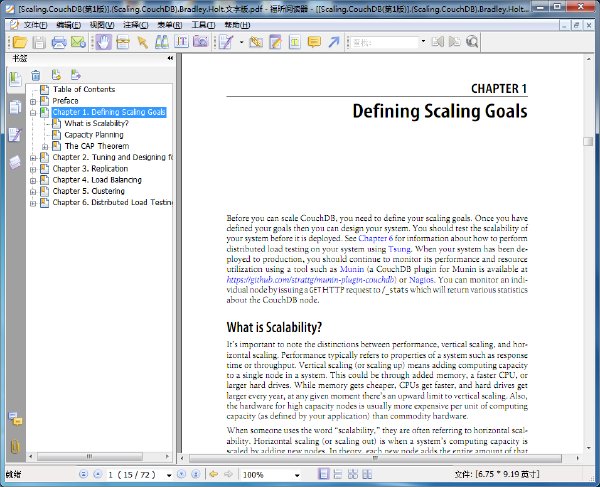The height and width of the screenshot is (487, 600).
Task: Open the Layers sidebar tab icon
Action: coord(15,162)
